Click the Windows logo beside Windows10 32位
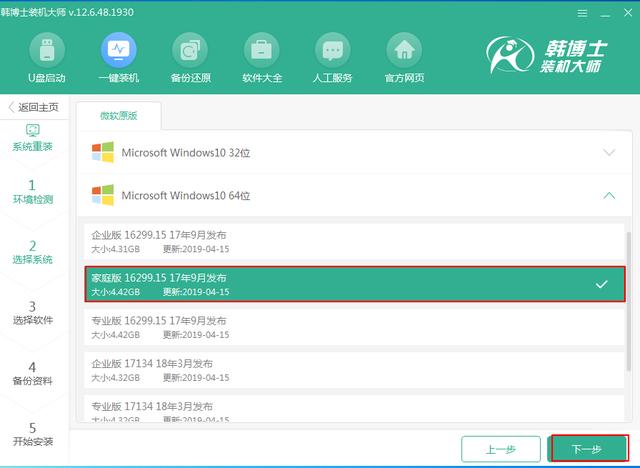Screen dimensions: 640x468 (102, 153)
